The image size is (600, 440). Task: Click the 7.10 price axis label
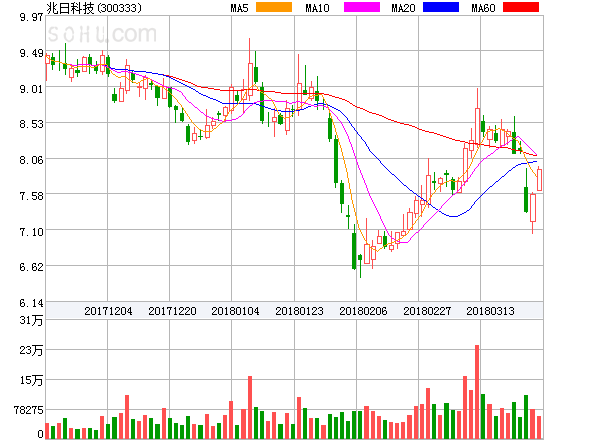click(31, 232)
